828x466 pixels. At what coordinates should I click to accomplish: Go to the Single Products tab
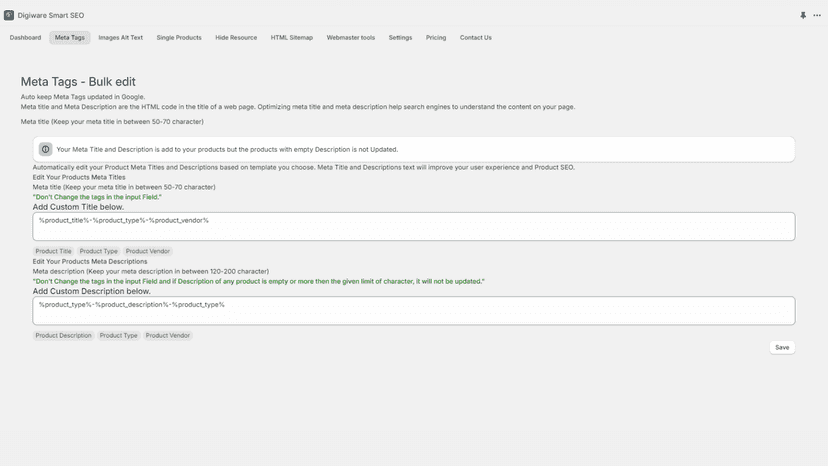point(179,38)
